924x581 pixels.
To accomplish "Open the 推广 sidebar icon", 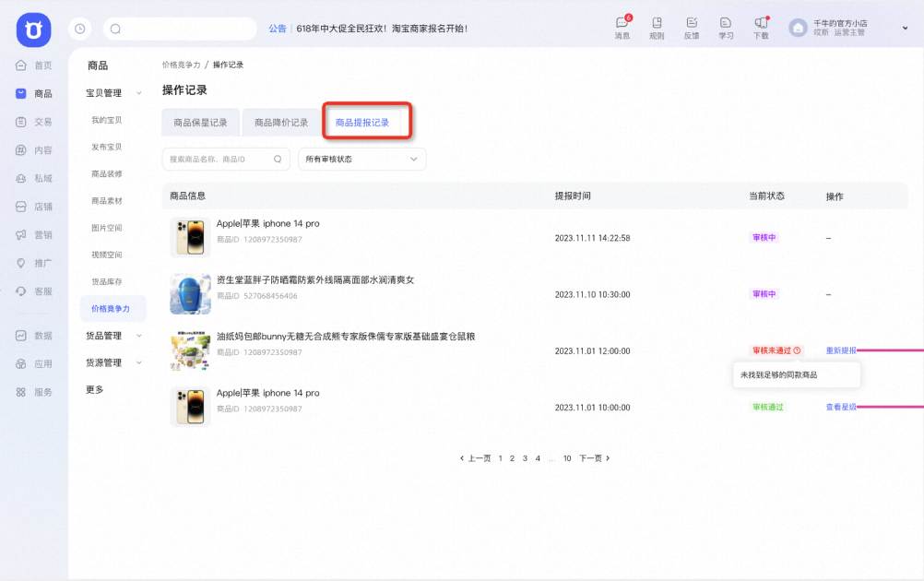I will coord(20,264).
